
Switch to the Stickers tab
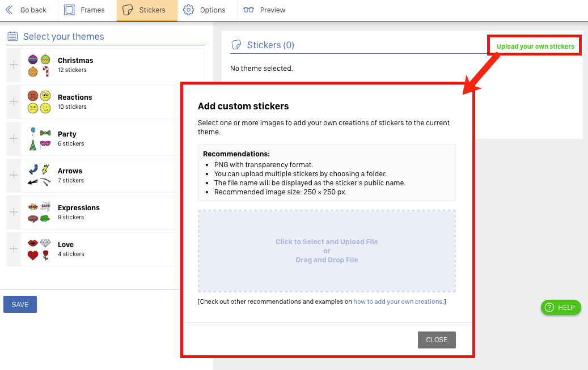pyautogui.click(x=147, y=10)
